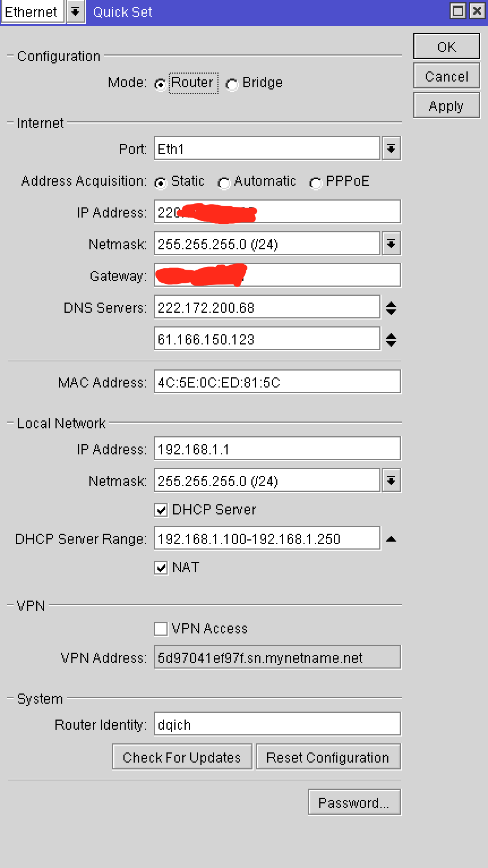Click the Router Identity input field

277,725
